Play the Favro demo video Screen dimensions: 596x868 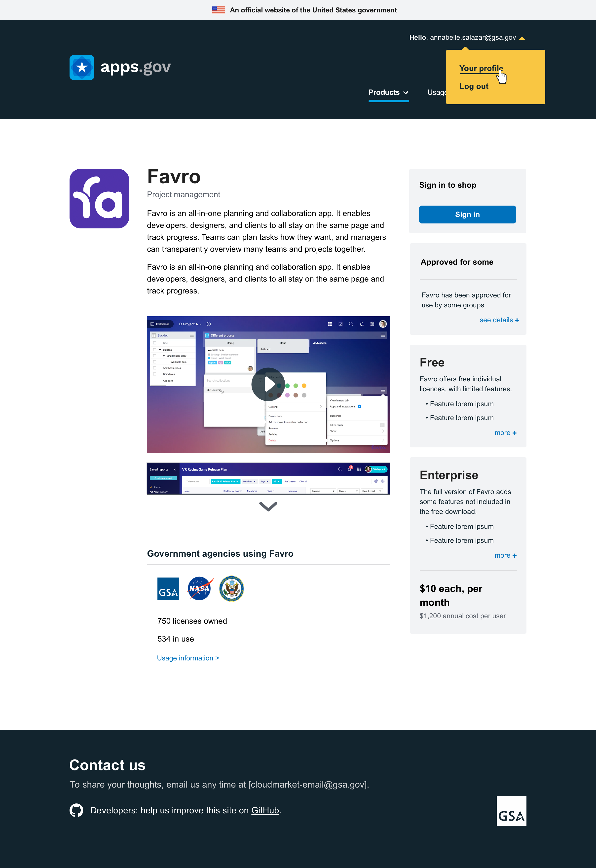point(268,384)
